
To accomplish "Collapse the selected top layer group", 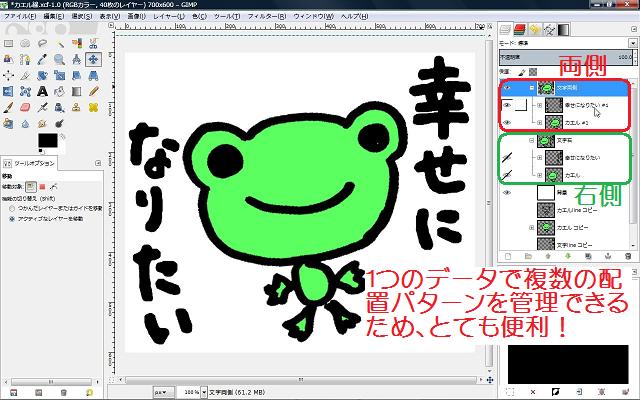I will pos(532,88).
